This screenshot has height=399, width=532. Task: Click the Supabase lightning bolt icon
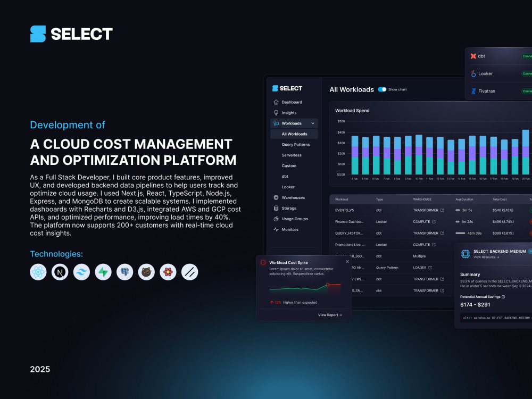coord(103,272)
